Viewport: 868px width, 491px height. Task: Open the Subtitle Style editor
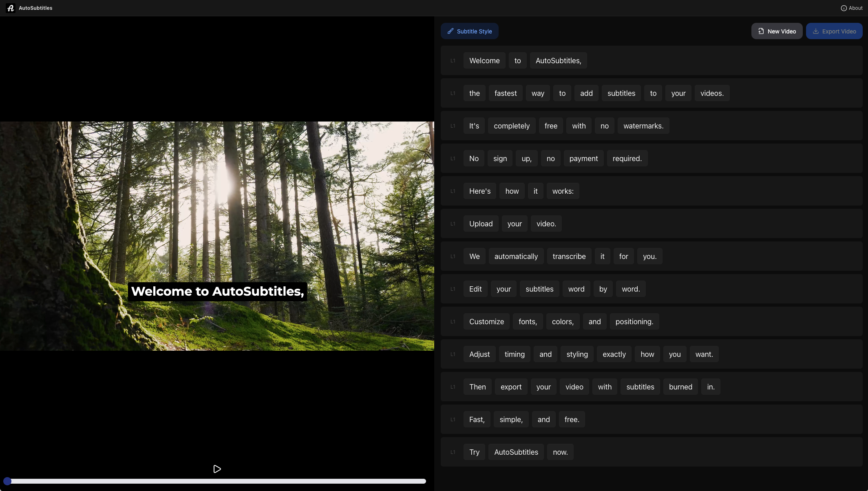469,31
